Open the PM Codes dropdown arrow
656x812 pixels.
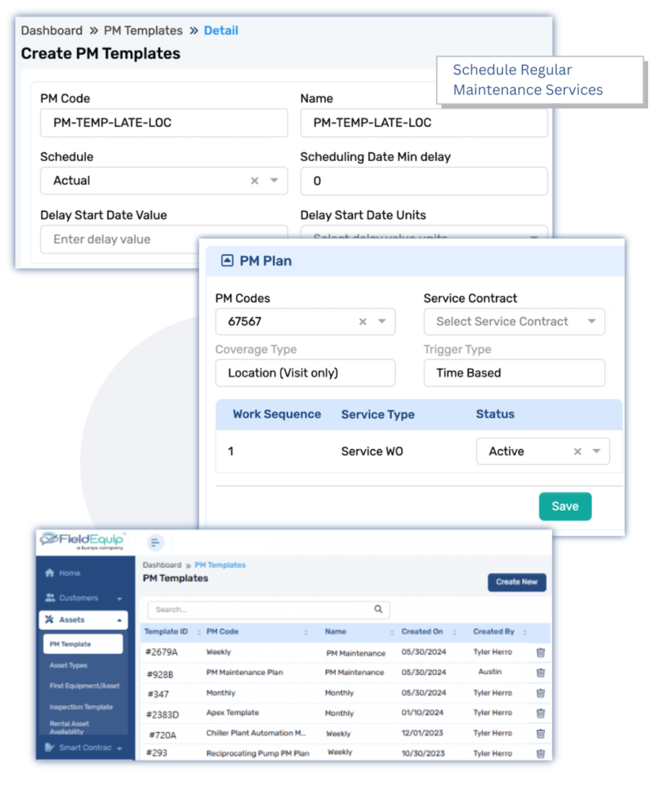coord(382,321)
